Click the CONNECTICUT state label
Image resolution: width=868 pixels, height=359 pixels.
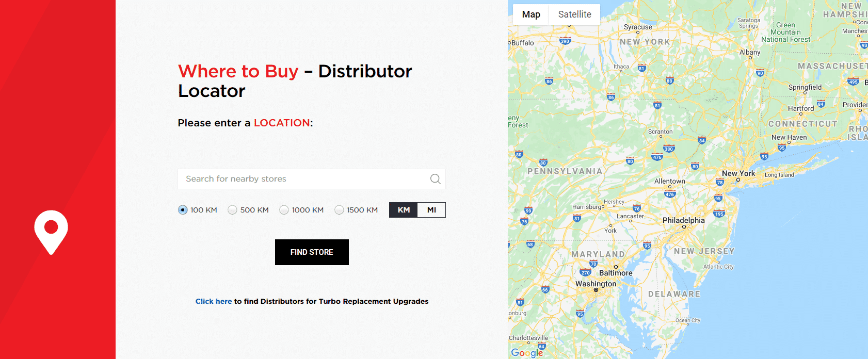803,124
